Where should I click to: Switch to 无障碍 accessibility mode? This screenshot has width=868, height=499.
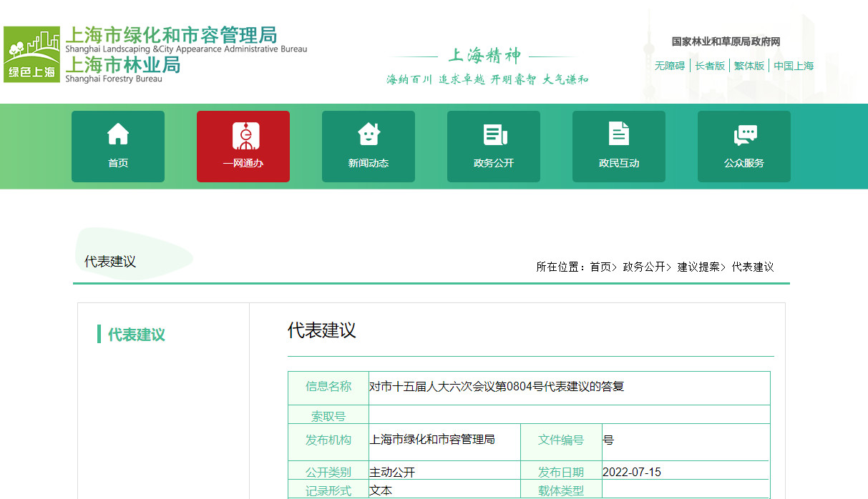pyautogui.click(x=670, y=66)
